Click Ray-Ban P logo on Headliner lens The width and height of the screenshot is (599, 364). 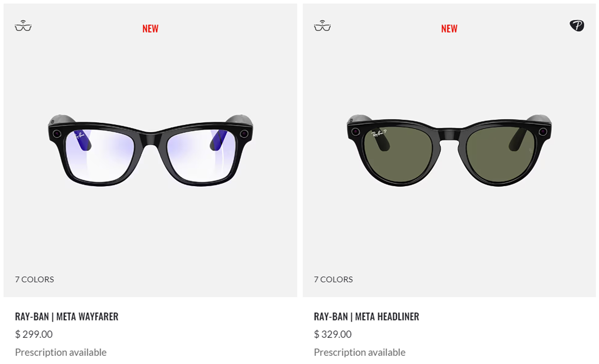379,134
